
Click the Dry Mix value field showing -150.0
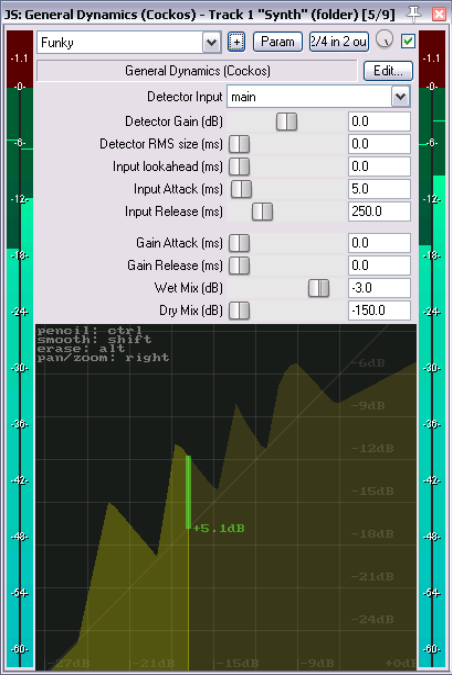click(x=379, y=310)
